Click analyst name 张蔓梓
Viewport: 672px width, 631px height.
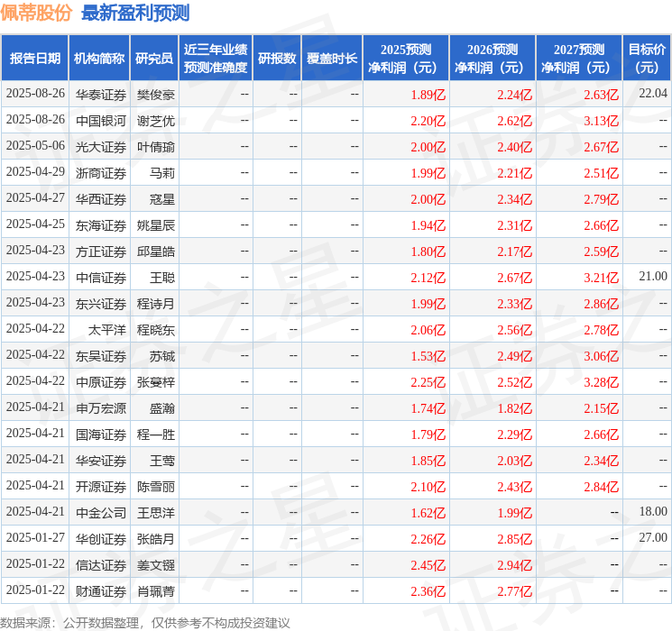[156, 382]
